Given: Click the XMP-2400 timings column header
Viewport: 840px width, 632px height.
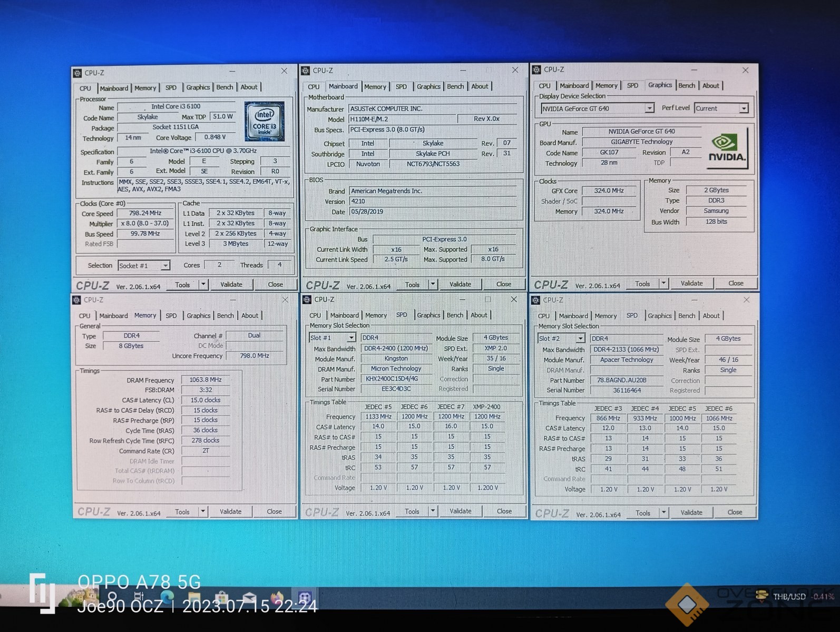Looking at the screenshot, I should (x=487, y=407).
